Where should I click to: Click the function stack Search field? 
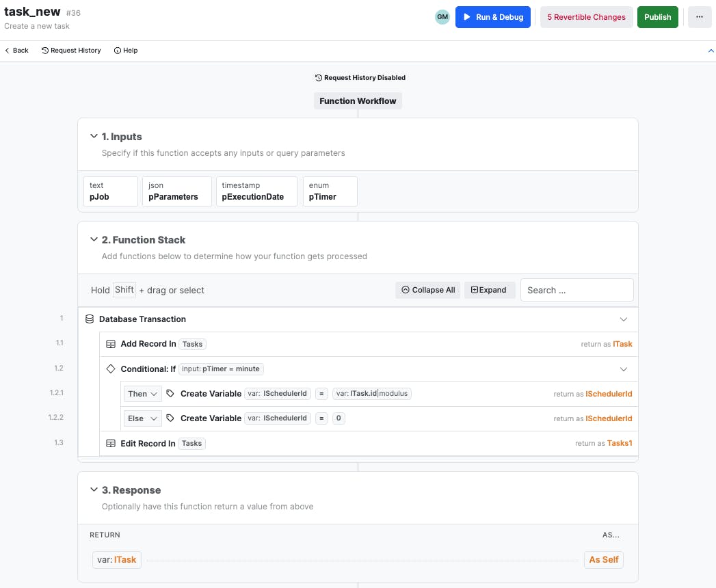click(x=576, y=290)
